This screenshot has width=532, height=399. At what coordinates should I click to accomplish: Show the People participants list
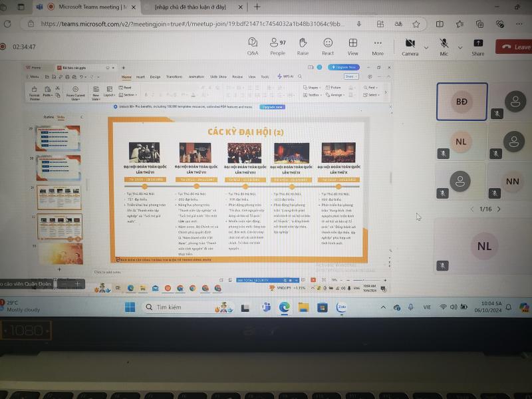pos(277,46)
